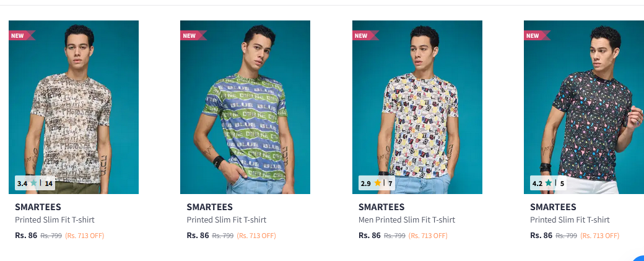Click SMARTEES brand under the second product

(x=210, y=207)
